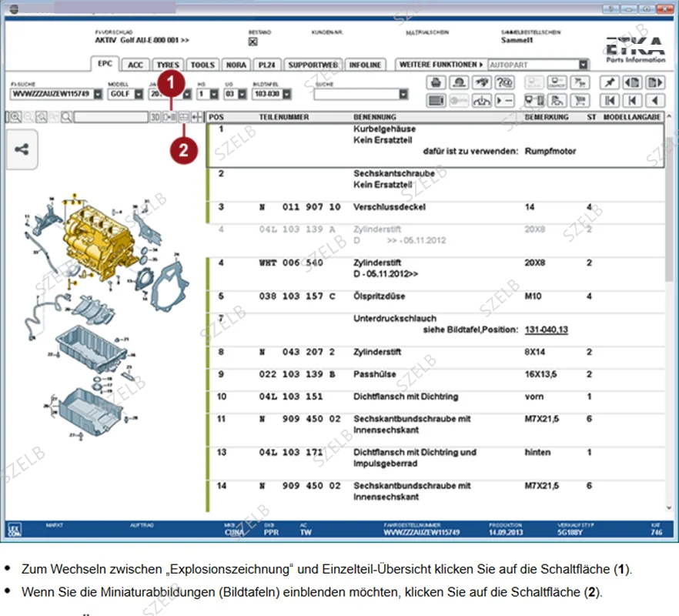Toggle the 3D view button

[x=156, y=117]
